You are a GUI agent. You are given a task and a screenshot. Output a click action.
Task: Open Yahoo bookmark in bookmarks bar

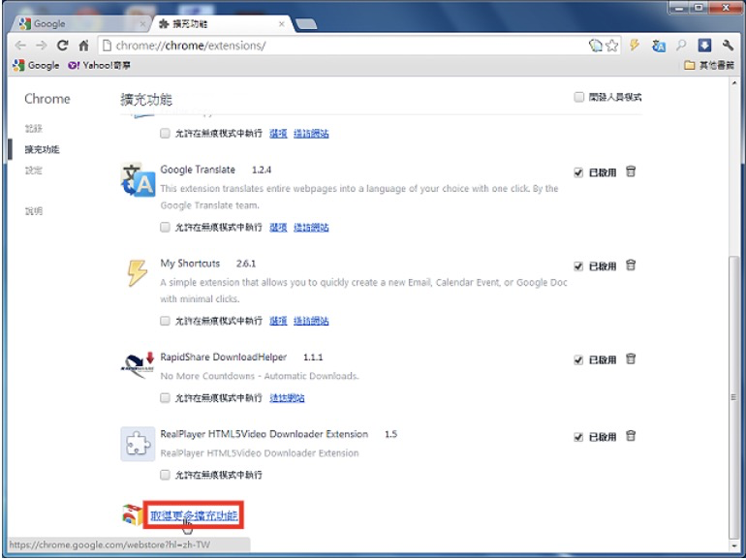(99, 65)
